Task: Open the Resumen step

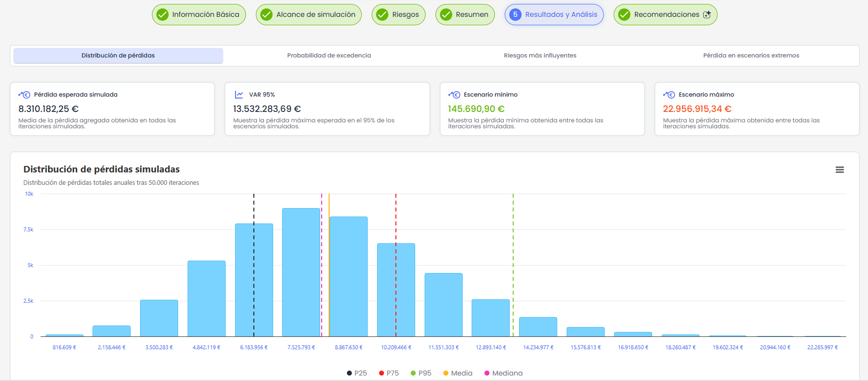Action: tap(465, 14)
